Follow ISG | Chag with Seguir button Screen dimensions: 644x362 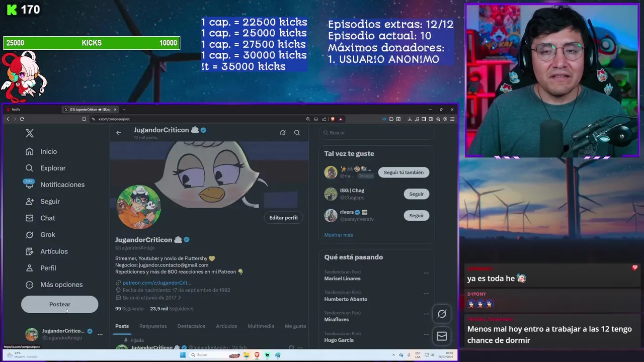[417, 194]
